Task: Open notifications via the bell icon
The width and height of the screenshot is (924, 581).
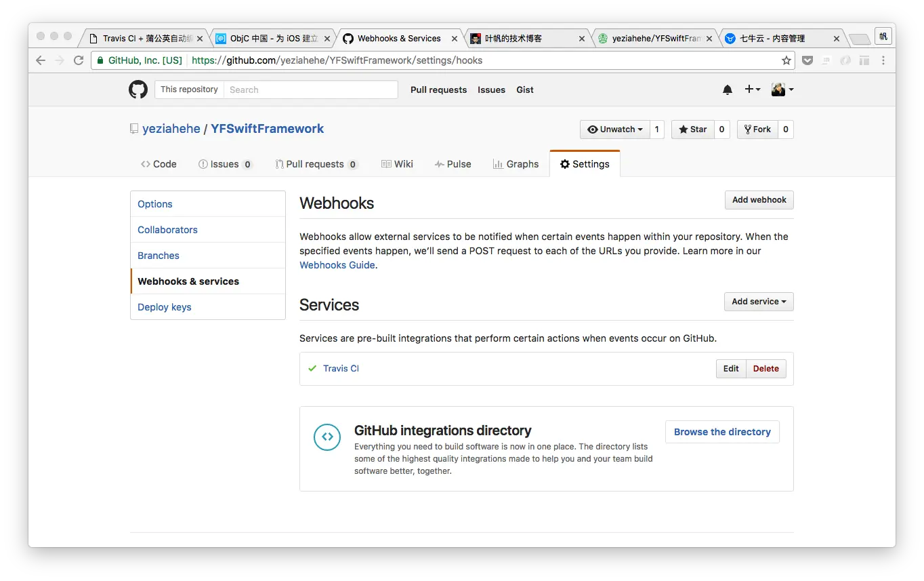Action: (x=727, y=89)
